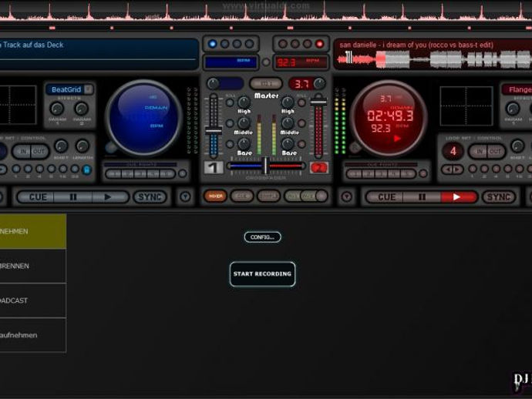Select the red deck 2 headphone button
The width and height of the screenshot is (532, 399).
coord(319,167)
